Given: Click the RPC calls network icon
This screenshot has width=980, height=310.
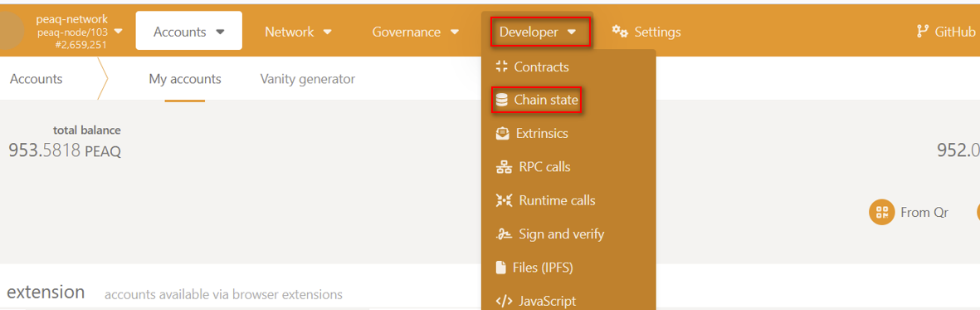Looking at the screenshot, I should [x=504, y=167].
